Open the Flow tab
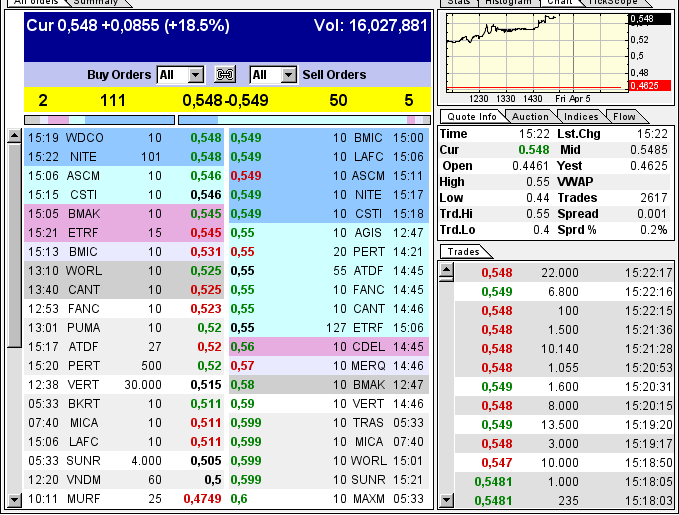 (624, 117)
